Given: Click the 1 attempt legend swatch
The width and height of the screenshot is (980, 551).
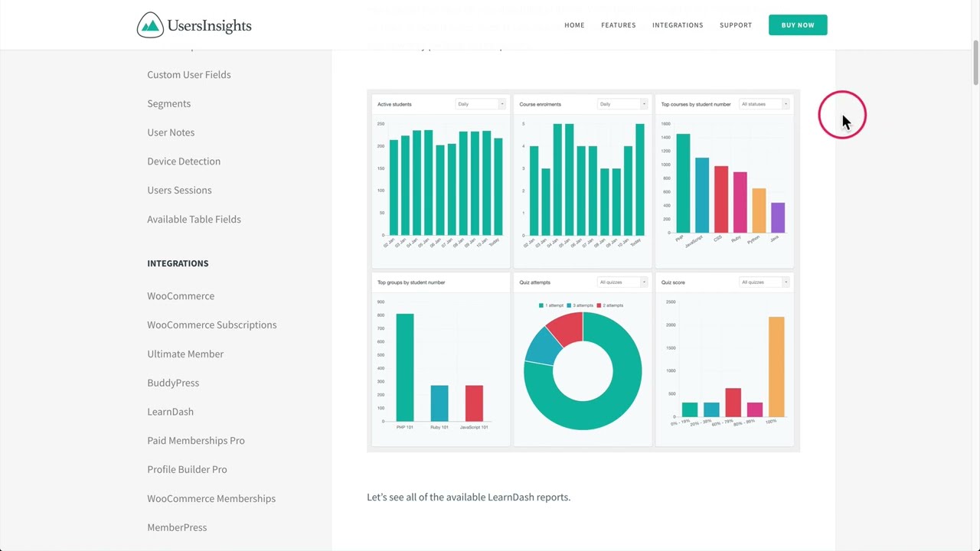Looking at the screenshot, I should tap(541, 305).
